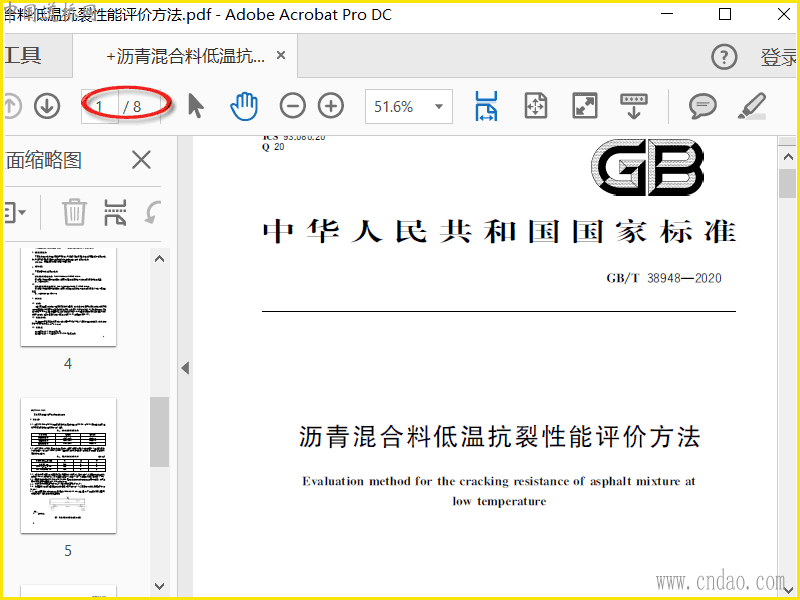Click the GB logo on the page
Viewport: 800px width, 600px height.
click(647, 167)
